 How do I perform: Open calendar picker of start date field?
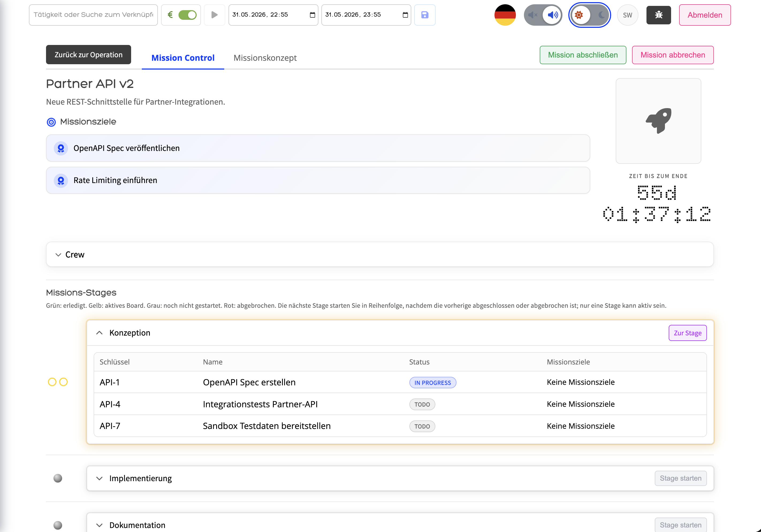coord(312,15)
